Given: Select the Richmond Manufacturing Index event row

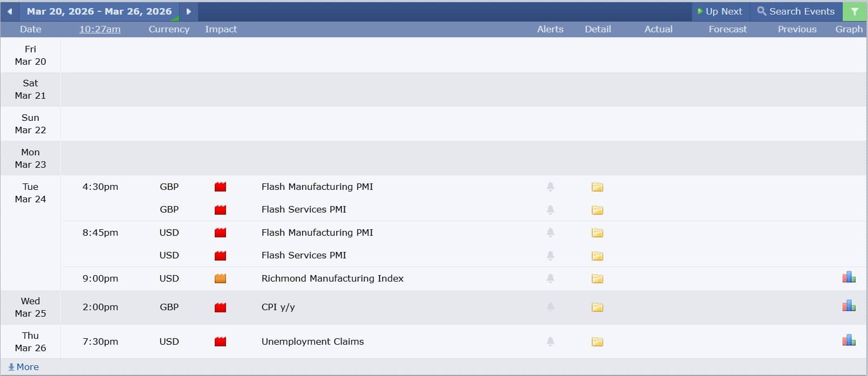Looking at the screenshot, I should 332,278.
